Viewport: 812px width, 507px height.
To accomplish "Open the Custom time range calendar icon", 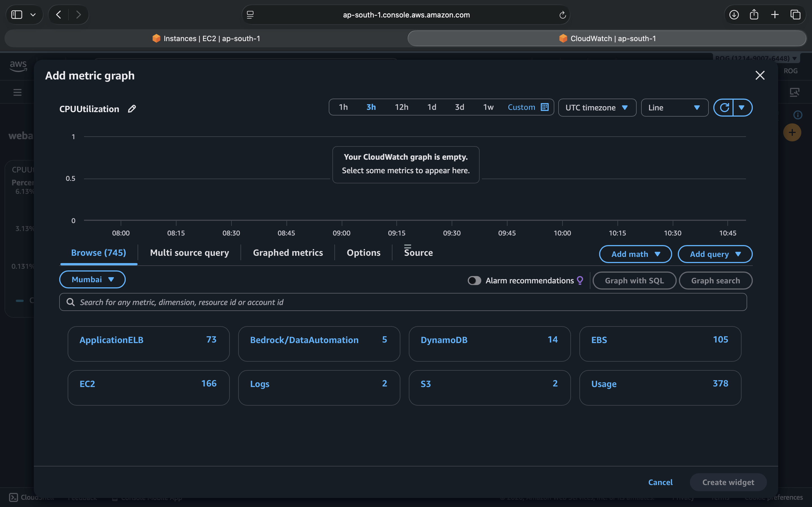I will click(545, 107).
